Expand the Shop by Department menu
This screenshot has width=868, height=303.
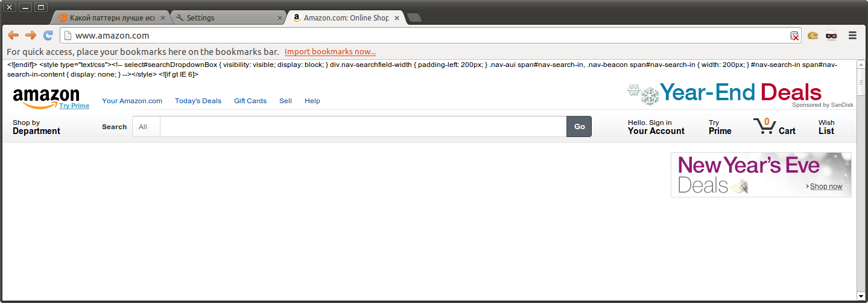36,127
